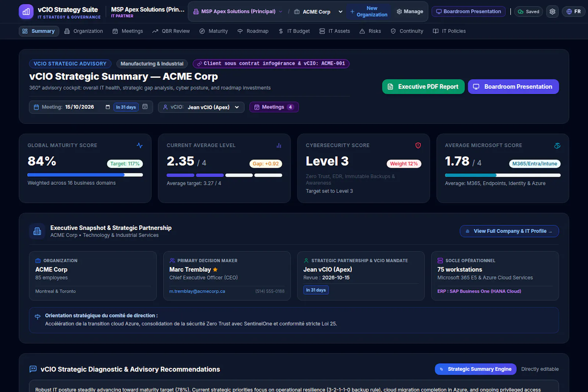
Task: Click the link icon in contract badge
Action: pyautogui.click(x=200, y=64)
